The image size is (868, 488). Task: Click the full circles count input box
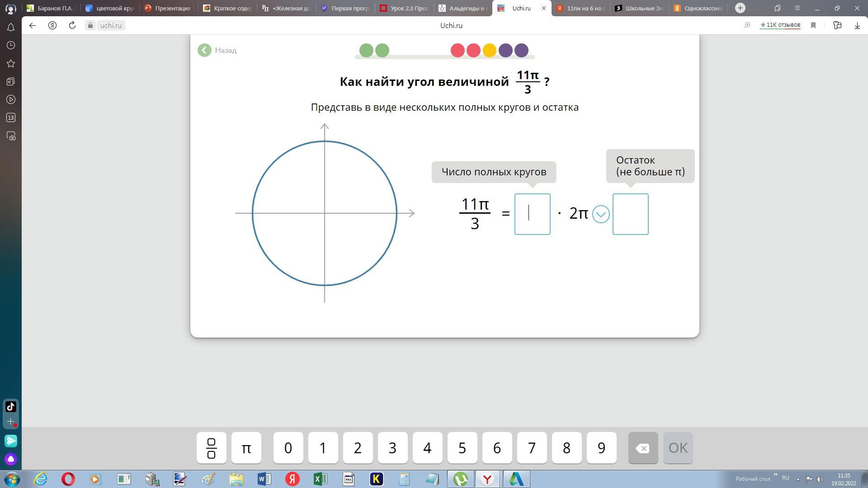click(x=532, y=214)
